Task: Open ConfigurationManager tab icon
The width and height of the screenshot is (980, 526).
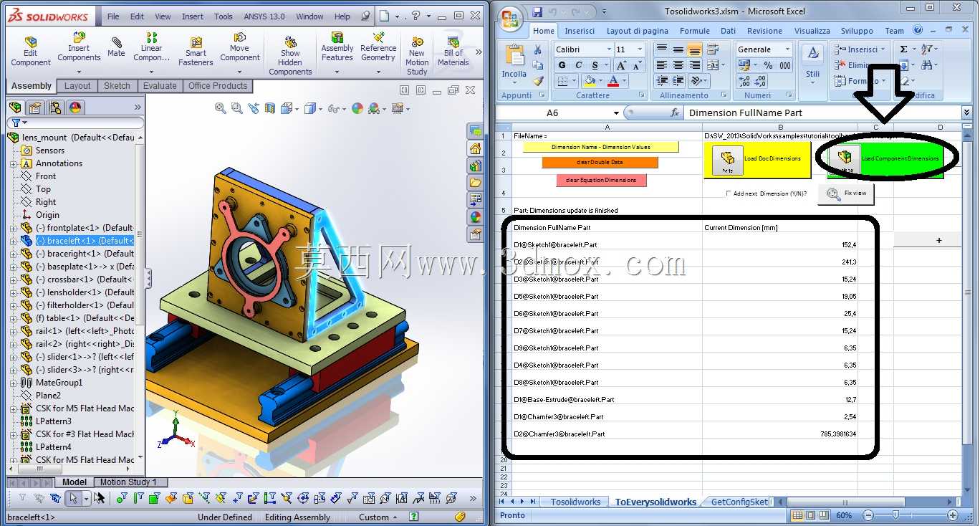Action: click(x=55, y=107)
